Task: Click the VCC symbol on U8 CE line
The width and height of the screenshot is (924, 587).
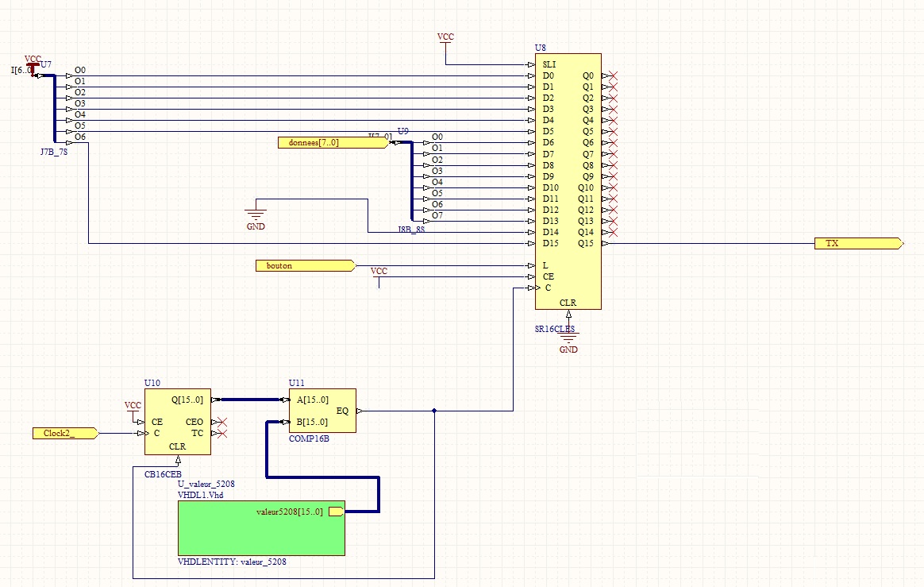Action: click(379, 274)
